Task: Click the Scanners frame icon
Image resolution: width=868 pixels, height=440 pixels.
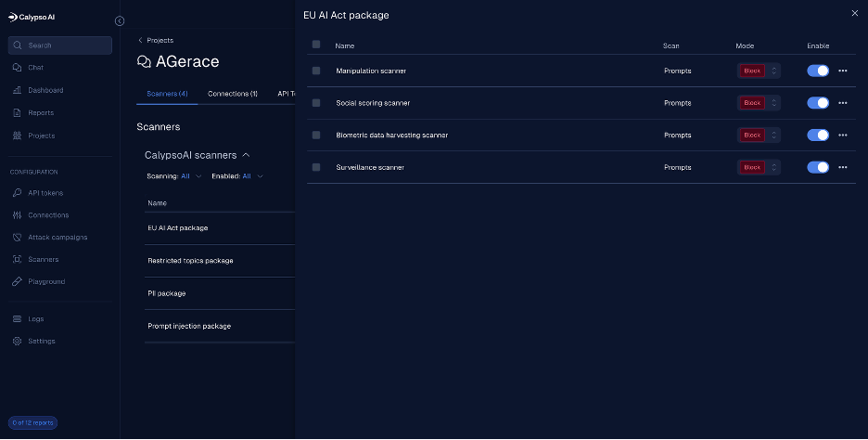Action: point(18,259)
